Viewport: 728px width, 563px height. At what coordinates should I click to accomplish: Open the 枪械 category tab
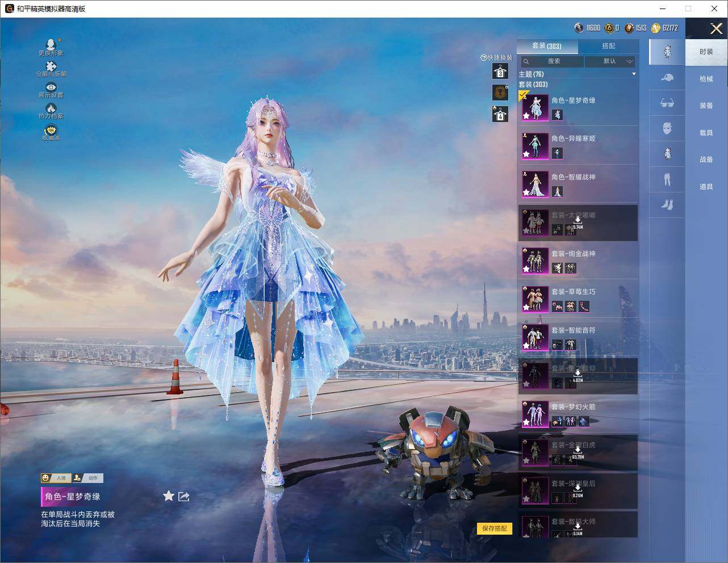706,79
